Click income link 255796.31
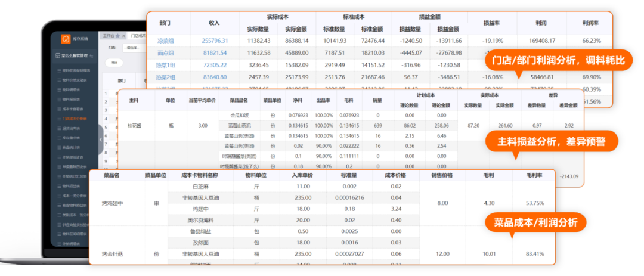The image size is (644, 276). 215,41
